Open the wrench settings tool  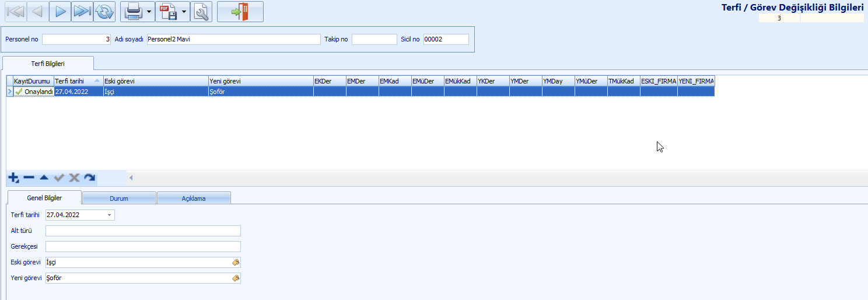tap(201, 12)
